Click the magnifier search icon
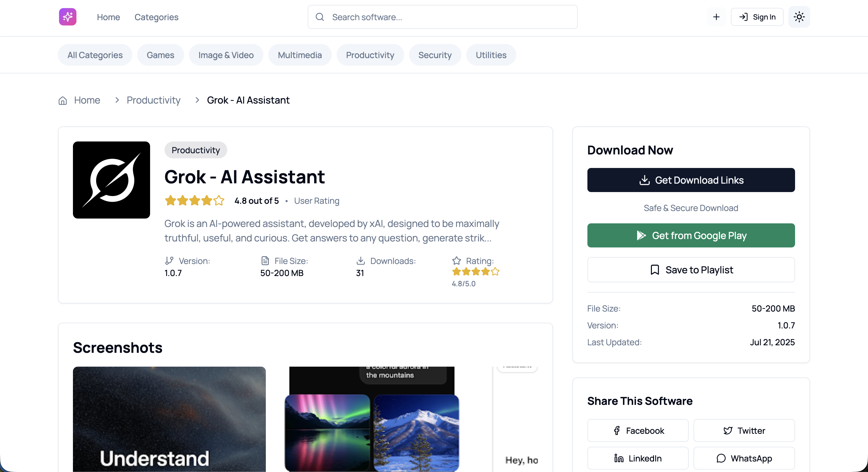Viewport: 868px width, 472px height. [x=319, y=17]
